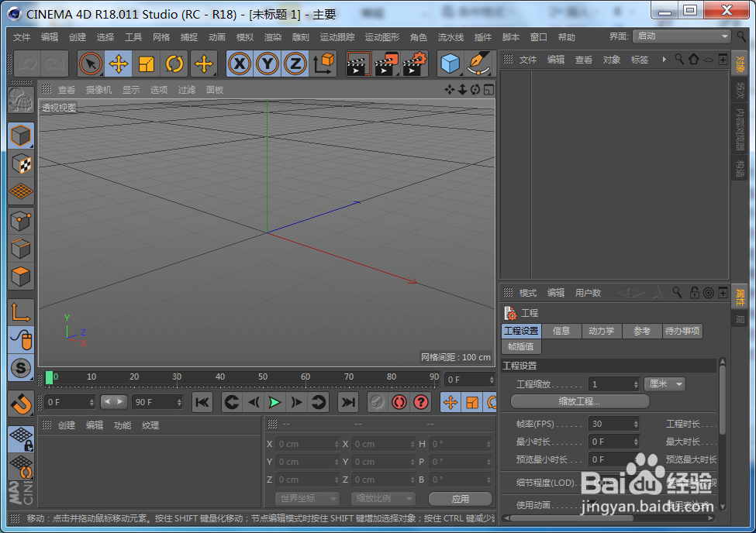Open the 界面 layout dropdown 启动
Screen dimensions: 756x533
click(682, 36)
